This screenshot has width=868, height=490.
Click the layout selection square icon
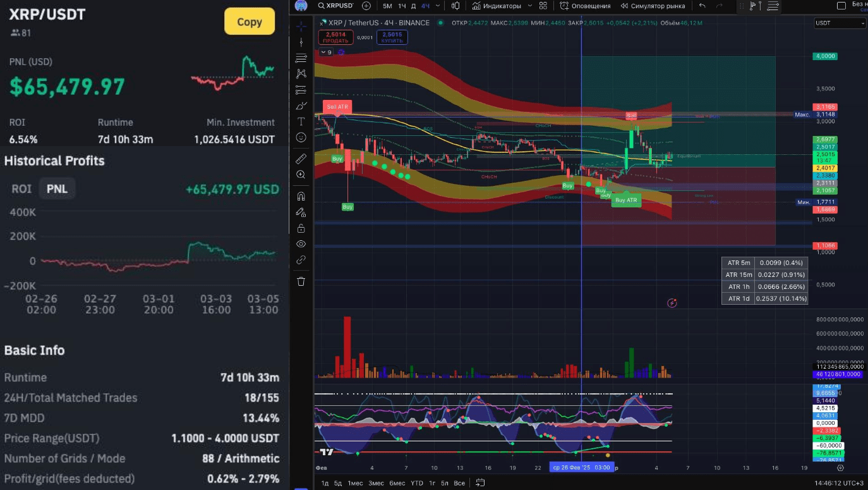point(841,6)
